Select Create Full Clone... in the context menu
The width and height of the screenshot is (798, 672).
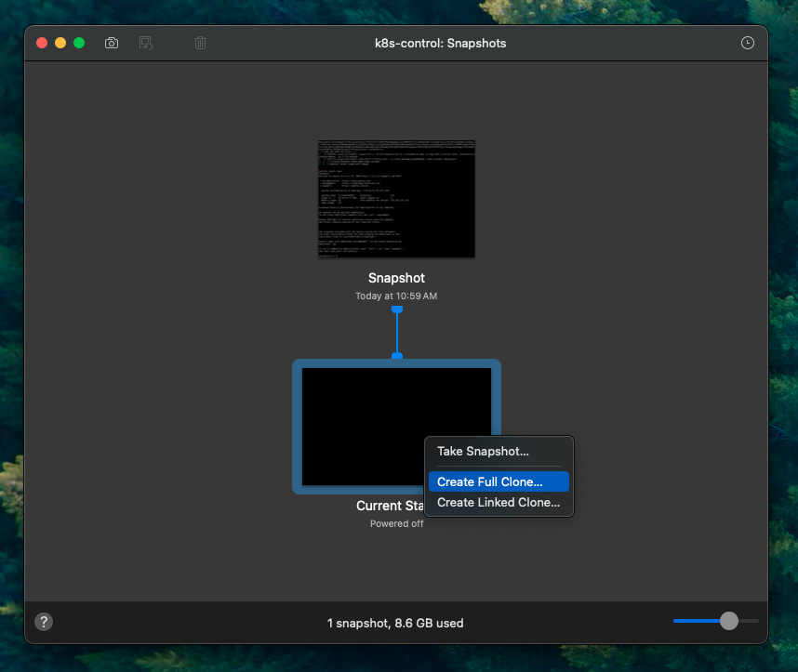pyautogui.click(x=490, y=481)
